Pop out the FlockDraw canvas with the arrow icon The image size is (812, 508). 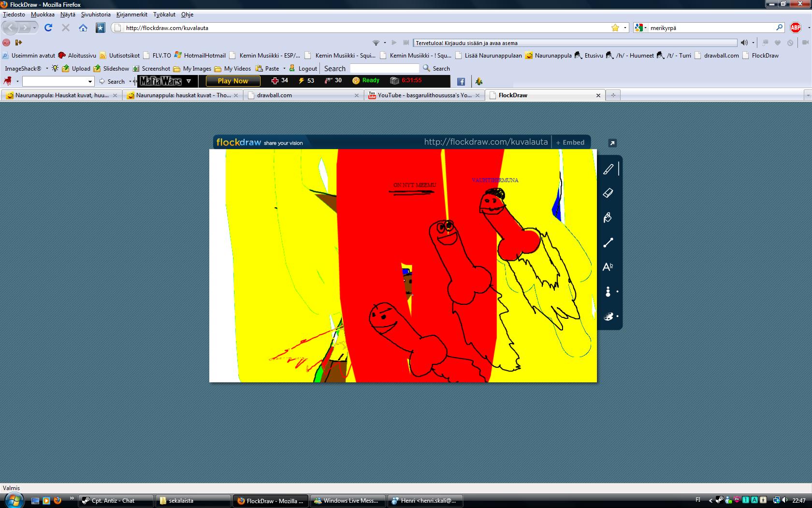pos(612,143)
